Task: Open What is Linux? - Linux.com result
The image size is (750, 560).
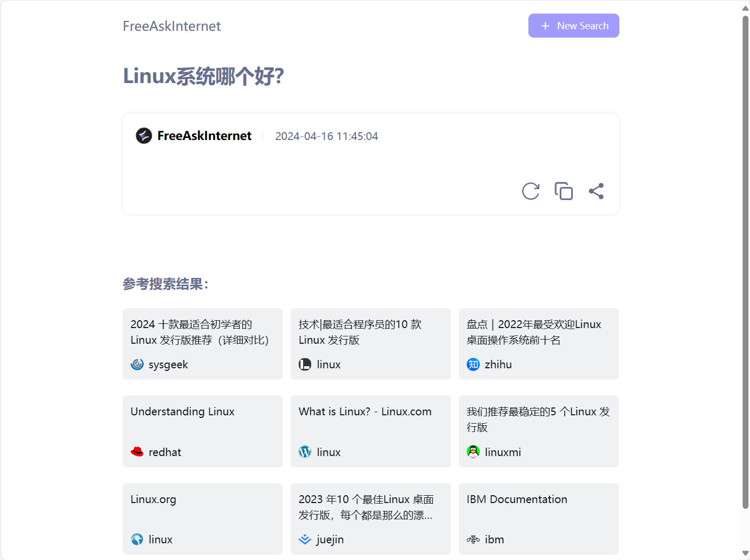Action: coord(370,430)
